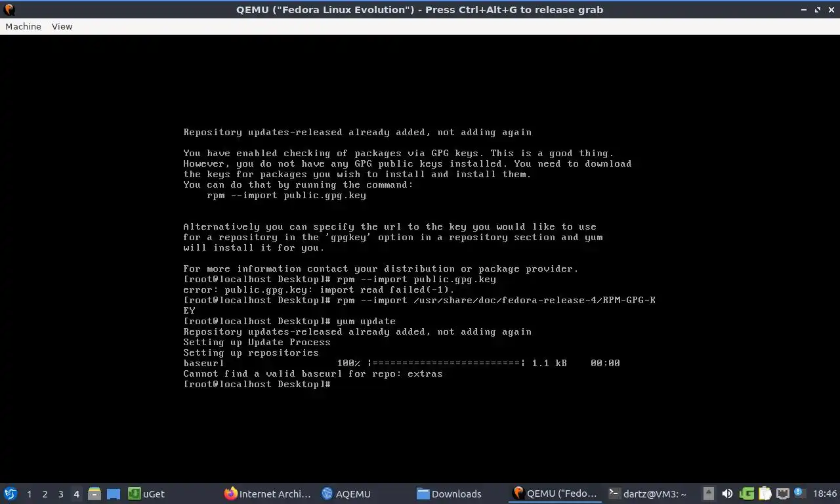This screenshot has width=840, height=504.
Task: Open the network connection tray icon
Action: (783, 493)
